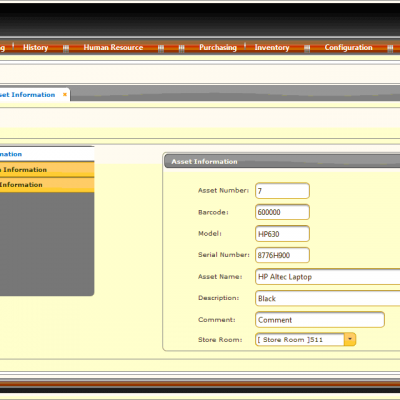
Task: Close the Asset Information tab
Action: 65,94
